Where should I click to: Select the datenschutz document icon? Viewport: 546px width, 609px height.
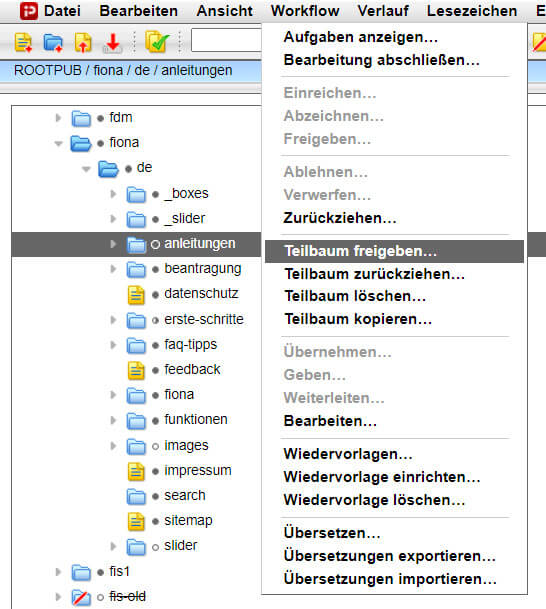[x=136, y=294]
